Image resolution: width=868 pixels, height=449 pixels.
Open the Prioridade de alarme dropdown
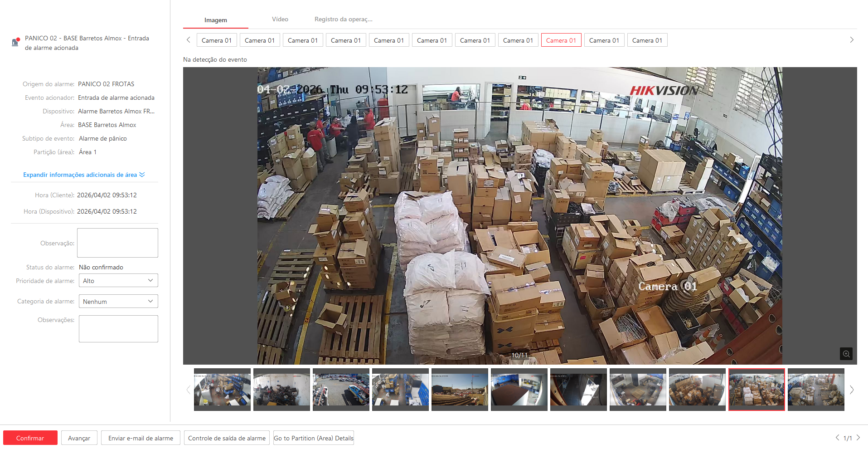click(118, 281)
